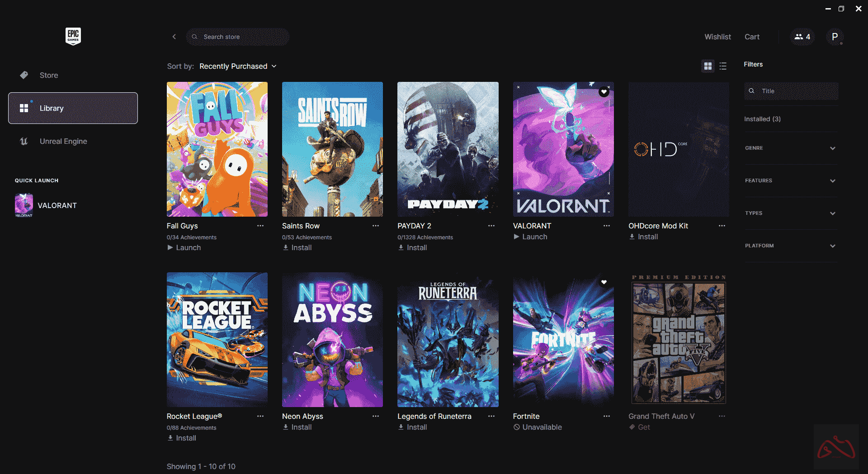Go back using the arrow

[x=174, y=37]
